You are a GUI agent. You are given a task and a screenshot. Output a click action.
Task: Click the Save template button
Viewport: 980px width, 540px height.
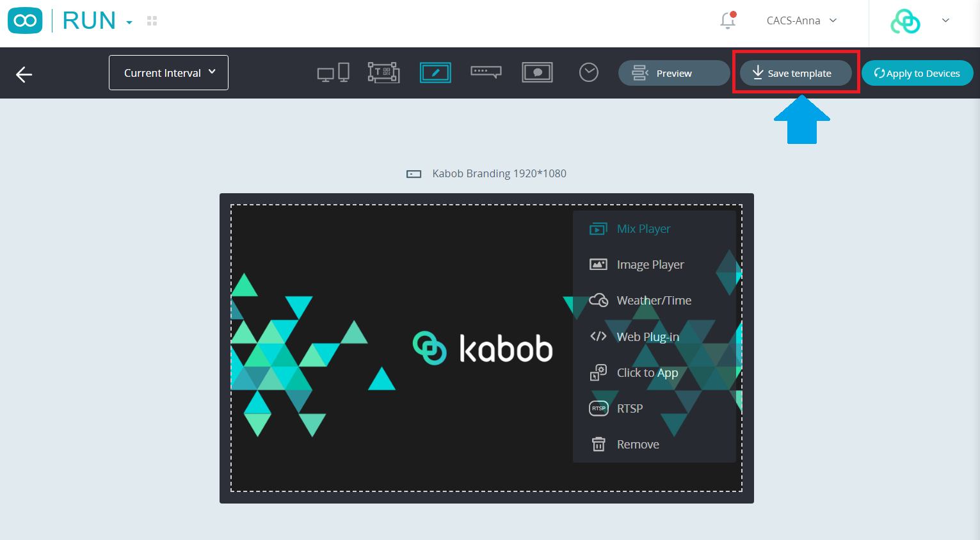(796, 73)
